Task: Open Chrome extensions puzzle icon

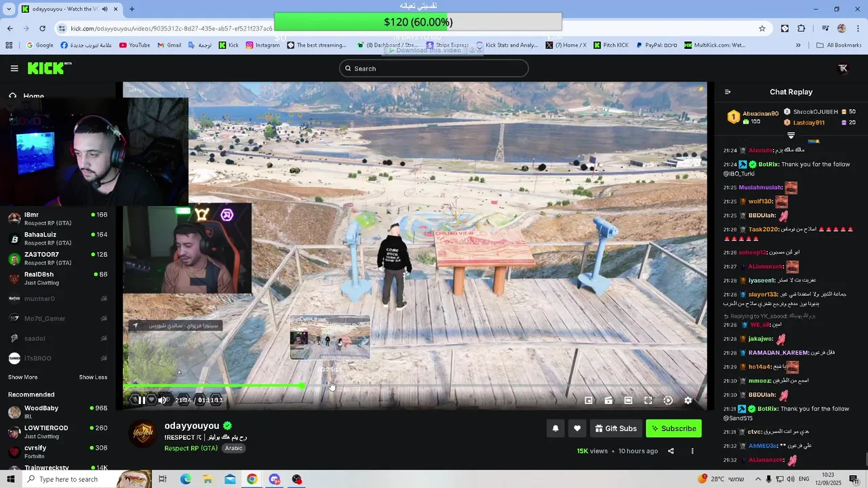Action: (802, 28)
